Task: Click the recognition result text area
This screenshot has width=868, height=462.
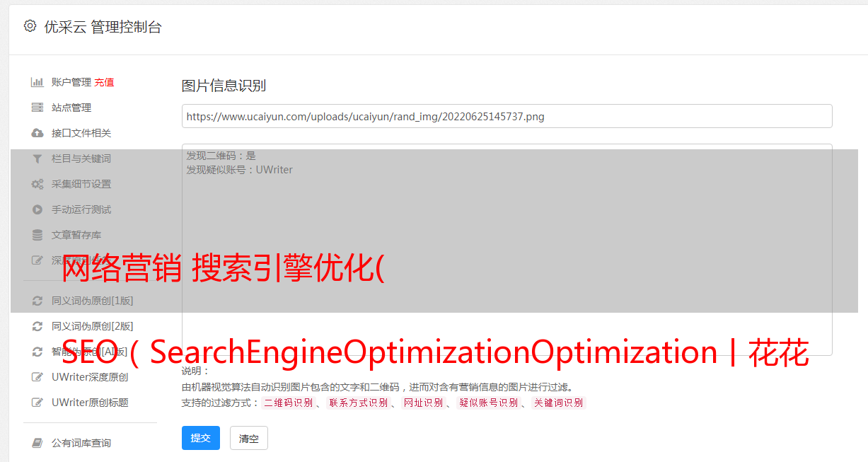Action: tap(507, 250)
